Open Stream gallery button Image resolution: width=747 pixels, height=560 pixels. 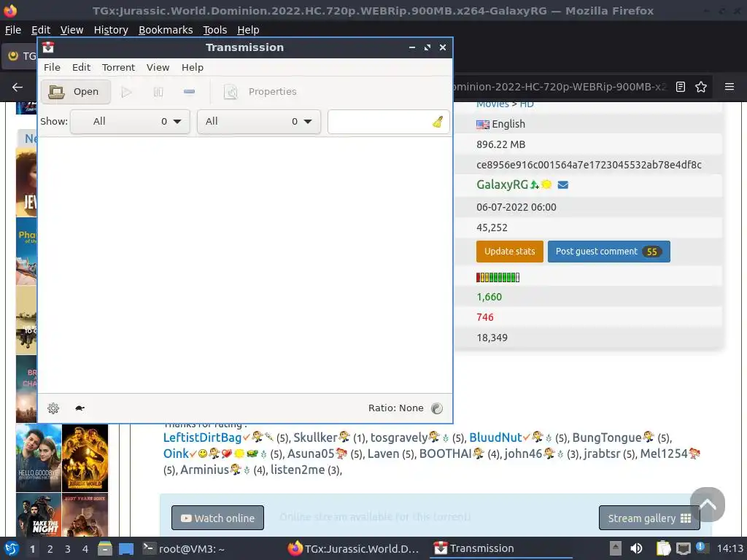(649, 518)
